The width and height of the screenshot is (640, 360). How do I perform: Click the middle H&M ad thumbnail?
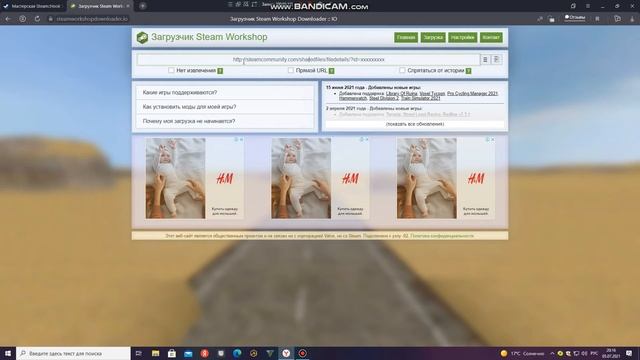(x=301, y=178)
